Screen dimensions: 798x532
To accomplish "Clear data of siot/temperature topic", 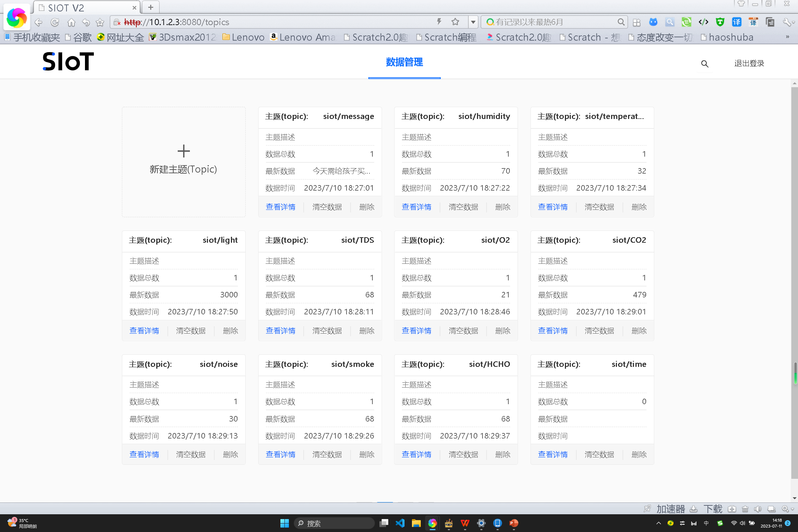I will pyautogui.click(x=599, y=207).
